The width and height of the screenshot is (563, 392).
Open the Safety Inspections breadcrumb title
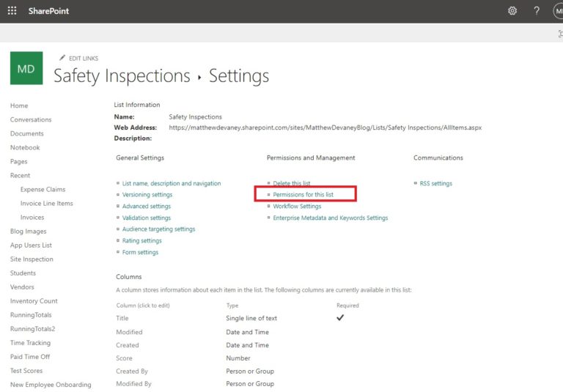(122, 76)
